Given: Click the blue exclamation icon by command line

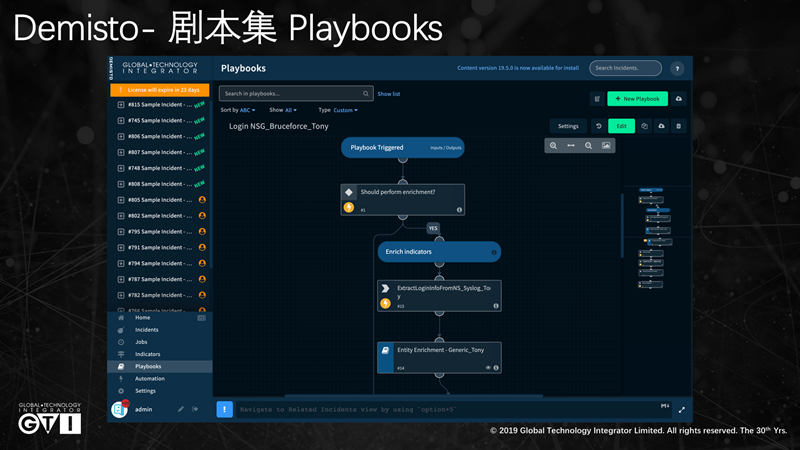Looking at the screenshot, I should point(224,409).
